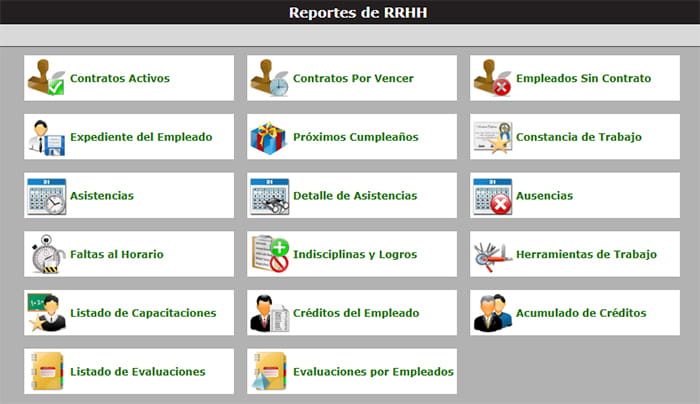This screenshot has height=404, width=700.
Task: Click the Indisciplinas y Logros clipboard icon
Action: (270, 254)
